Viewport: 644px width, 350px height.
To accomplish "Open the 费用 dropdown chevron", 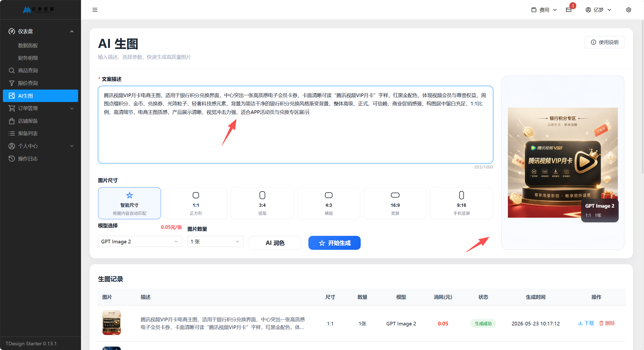I will (555, 10).
